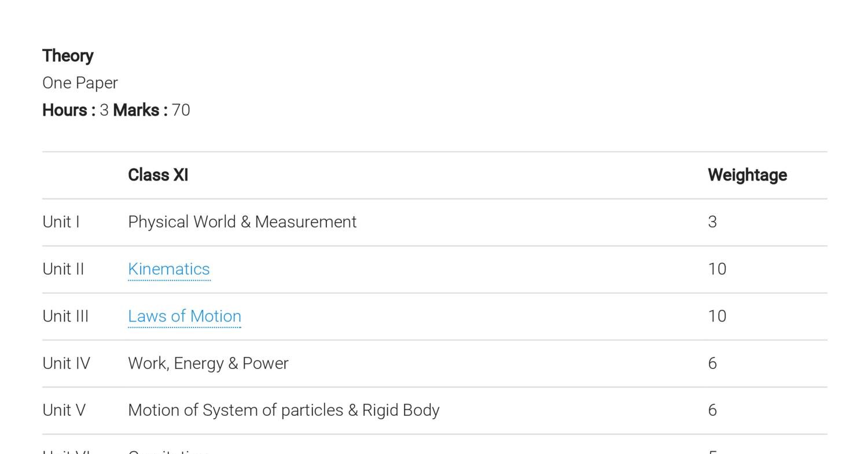This screenshot has width=868, height=454.
Task: Click the weightage value in the Unit I row
Action: coord(712,222)
